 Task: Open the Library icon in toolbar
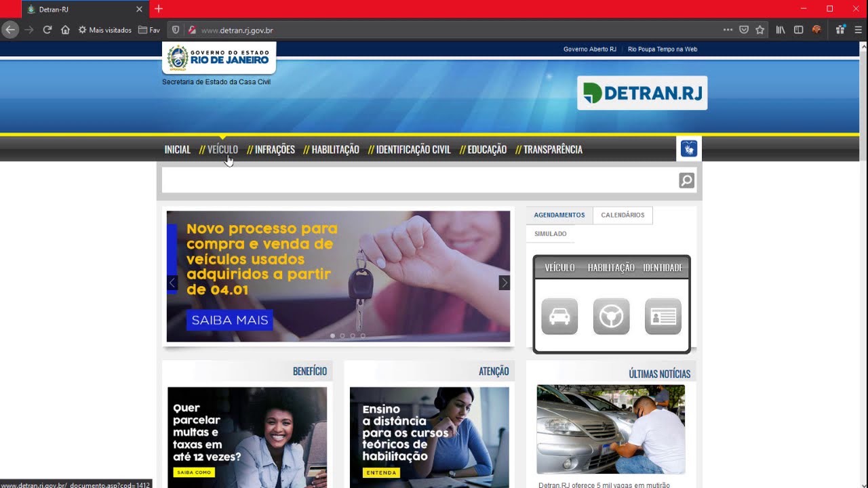tap(781, 30)
